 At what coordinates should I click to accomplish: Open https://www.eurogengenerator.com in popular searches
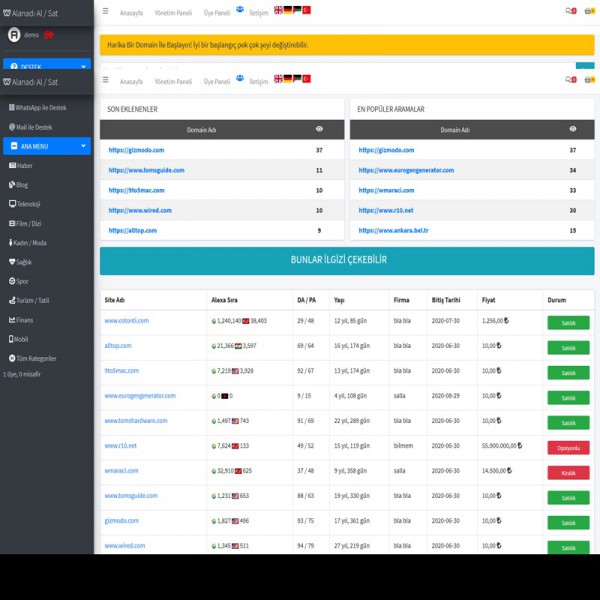pos(406,170)
